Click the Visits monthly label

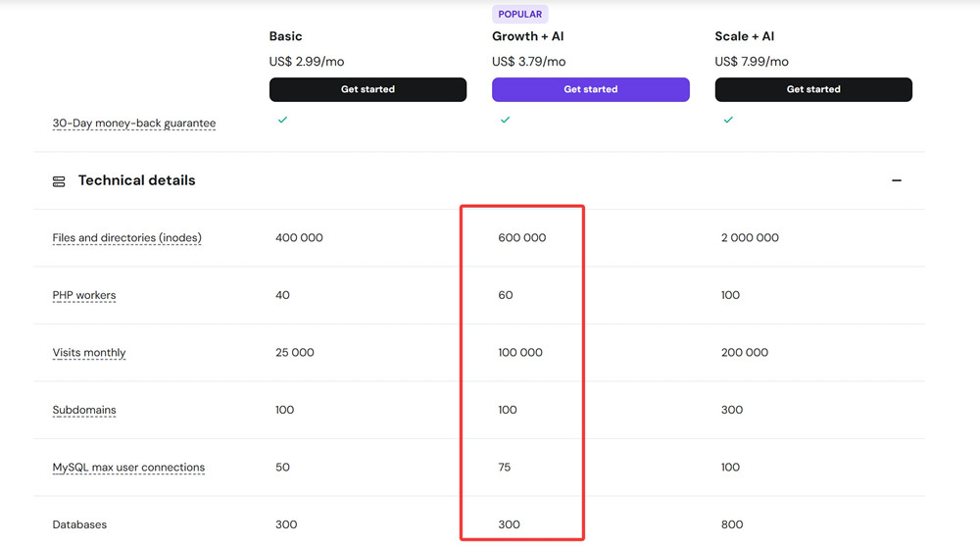tap(89, 353)
